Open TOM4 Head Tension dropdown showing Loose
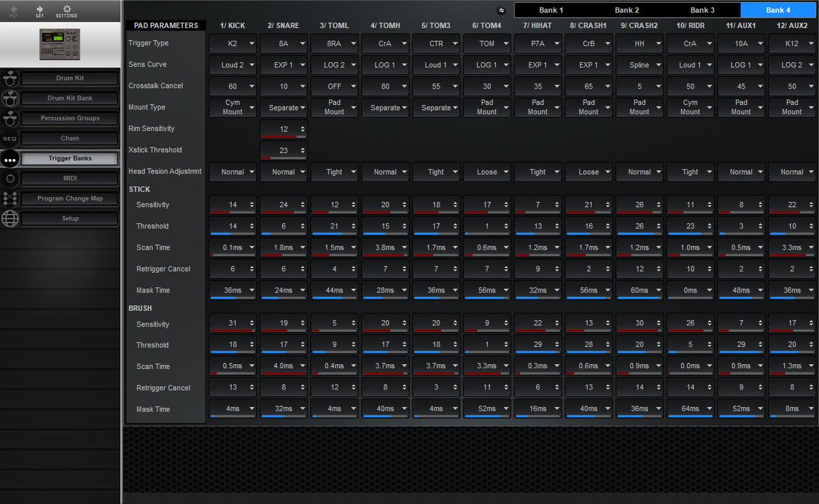 click(x=487, y=172)
